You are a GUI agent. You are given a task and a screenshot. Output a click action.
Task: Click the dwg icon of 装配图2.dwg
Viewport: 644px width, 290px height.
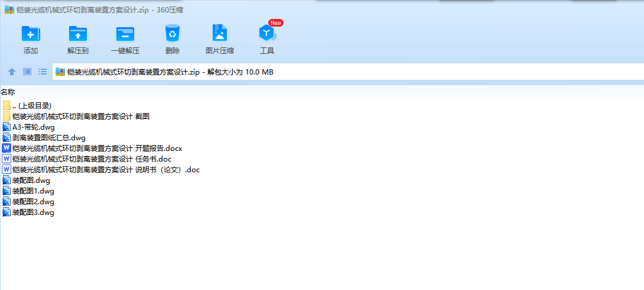click(6, 202)
